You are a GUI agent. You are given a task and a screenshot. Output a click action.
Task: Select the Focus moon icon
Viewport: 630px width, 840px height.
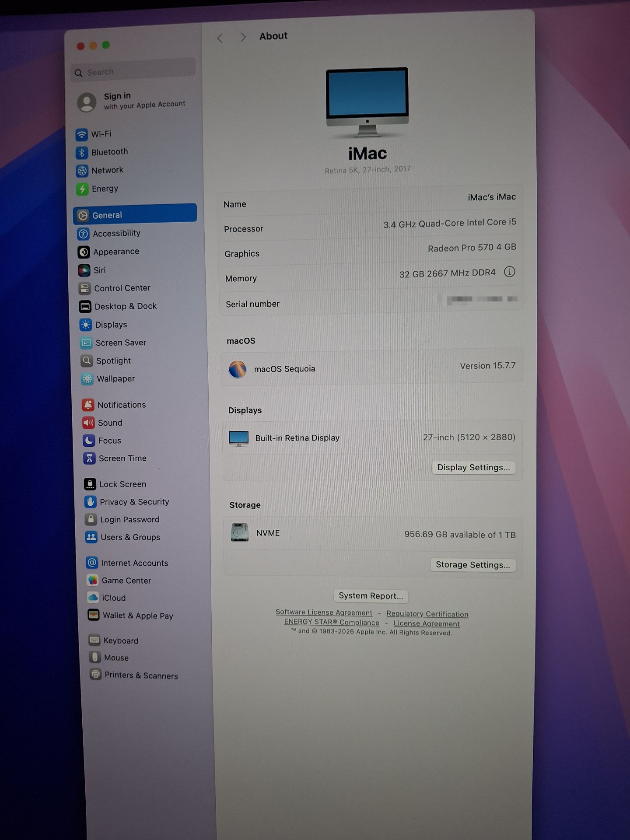click(x=89, y=441)
